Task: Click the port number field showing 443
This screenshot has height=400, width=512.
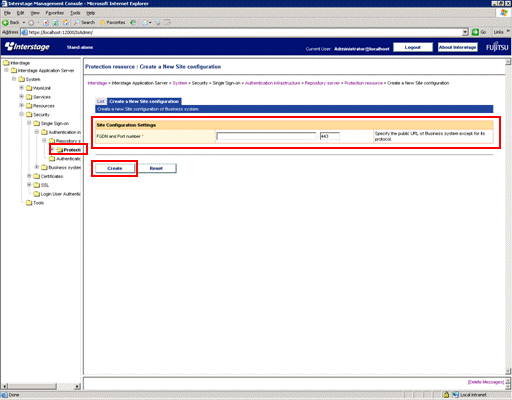Action: pyautogui.click(x=330, y=136)
